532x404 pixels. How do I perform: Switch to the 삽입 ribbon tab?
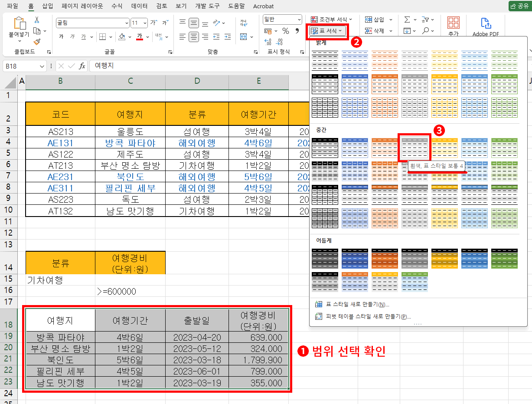click(48, 6)
